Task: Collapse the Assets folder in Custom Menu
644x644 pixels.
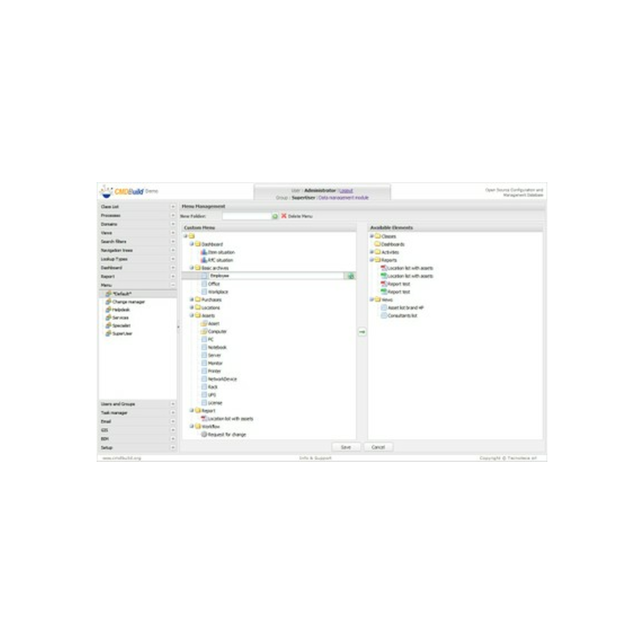Action: coord(193,315)
